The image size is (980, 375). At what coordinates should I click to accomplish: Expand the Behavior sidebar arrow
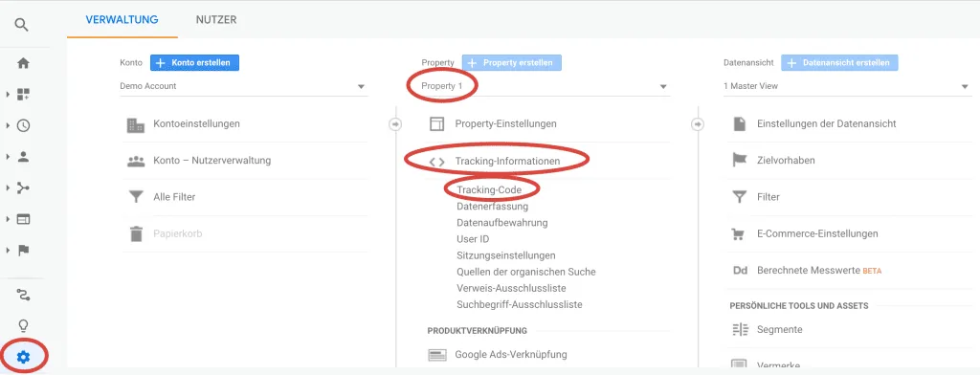click(x=8, y=219)
